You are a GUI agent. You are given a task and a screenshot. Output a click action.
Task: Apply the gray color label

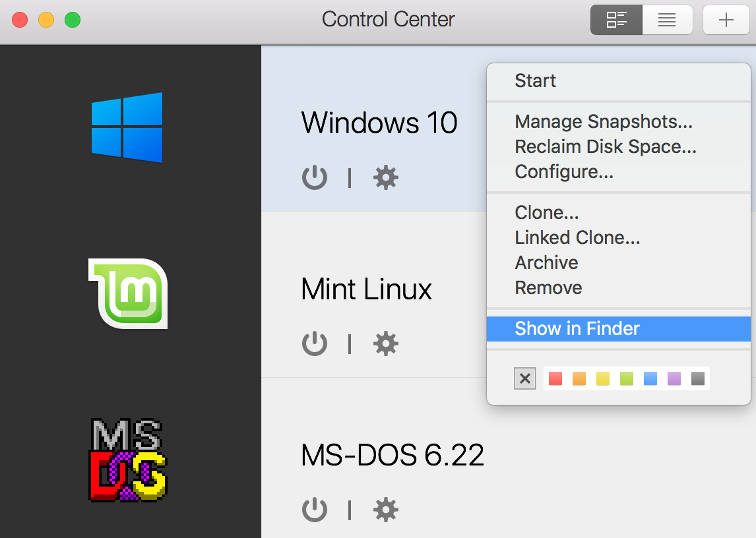pos(698,378)
